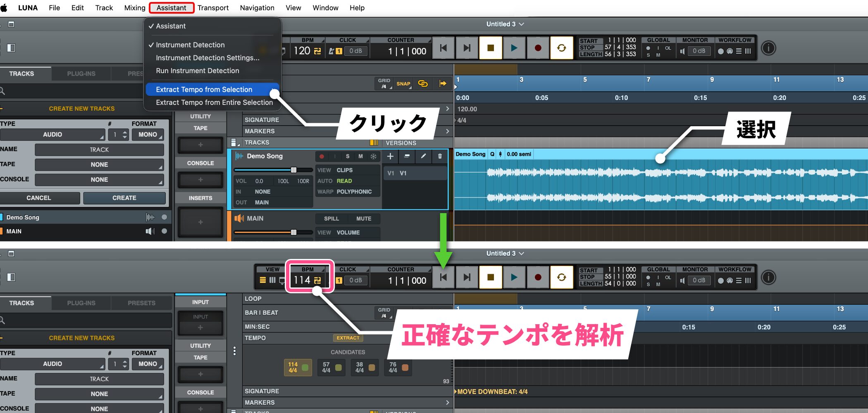
Task: Open the Transport menu
Action: tap(213, 8)
